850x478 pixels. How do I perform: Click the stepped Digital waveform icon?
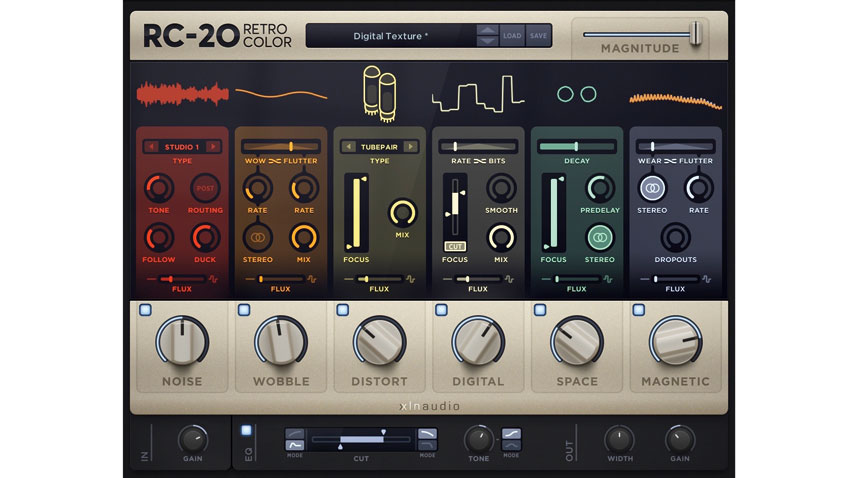[478, 94]
